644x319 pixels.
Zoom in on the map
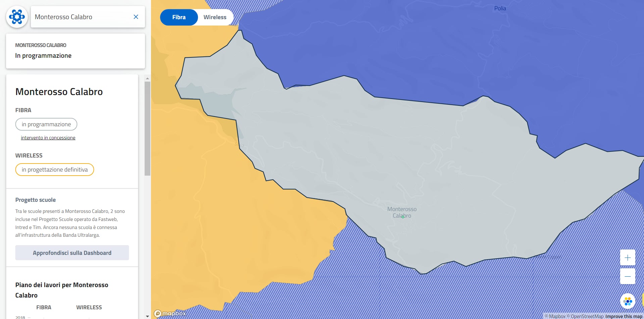point(628,258)
